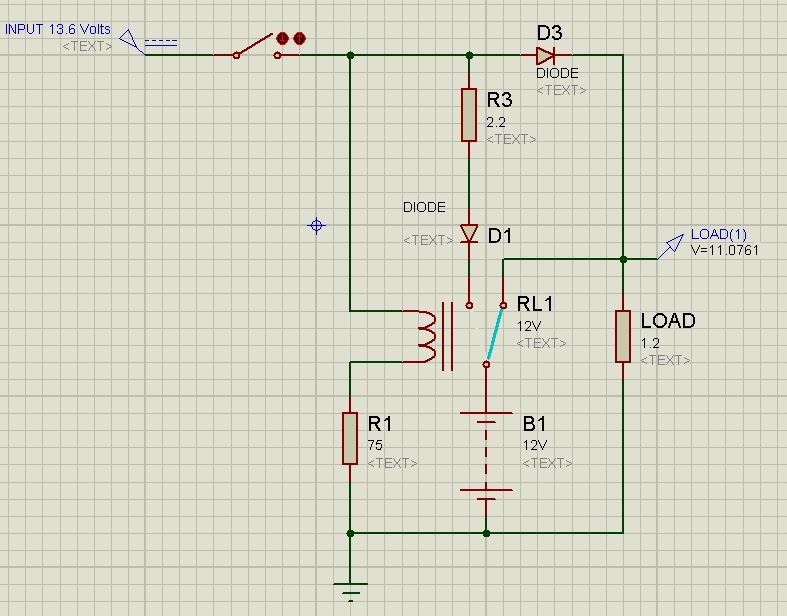Click the RL1 relay coil
Viewport: 787px width, 616px height.
(426, 335)
